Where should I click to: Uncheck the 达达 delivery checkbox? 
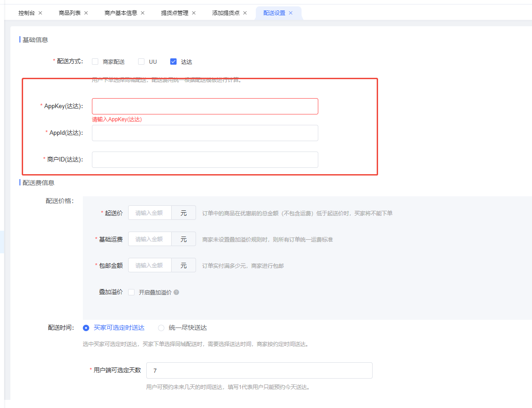coord(173,62)
